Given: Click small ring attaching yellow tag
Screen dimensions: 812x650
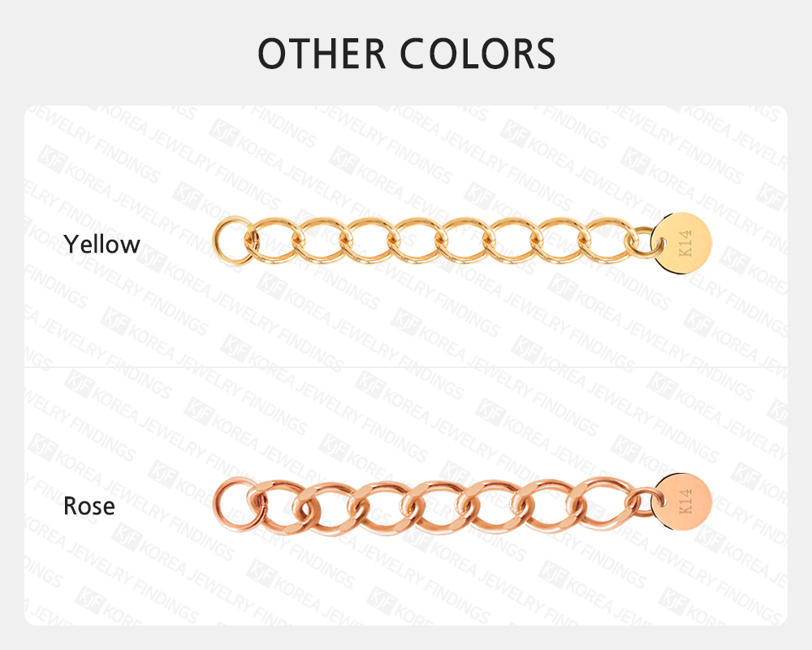Looking at the screenshot, I should 641,241.
